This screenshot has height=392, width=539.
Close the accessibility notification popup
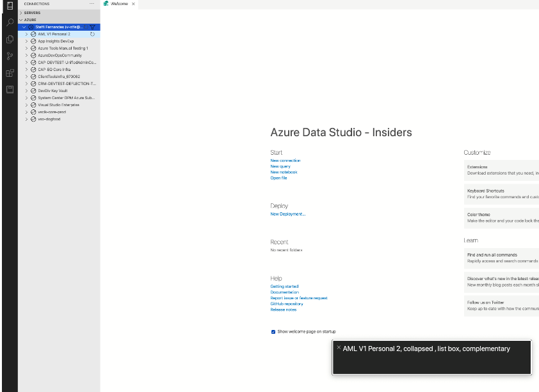coord(339,347)
